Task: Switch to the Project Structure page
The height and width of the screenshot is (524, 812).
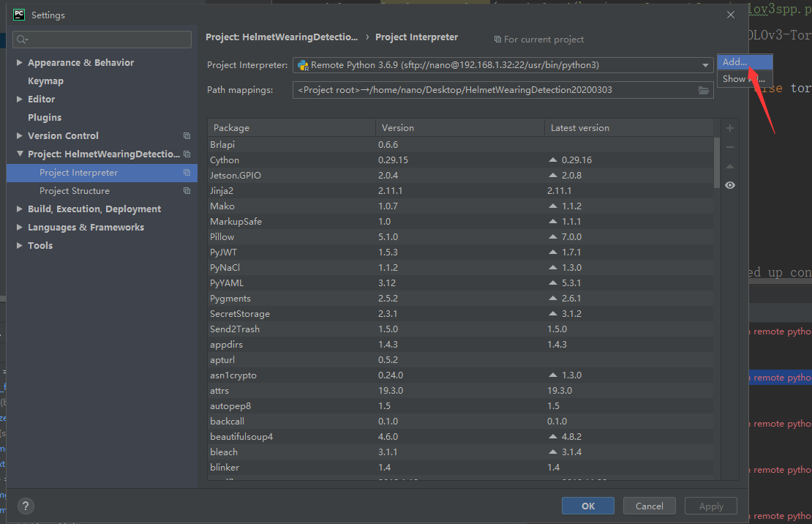Action: 75,190
